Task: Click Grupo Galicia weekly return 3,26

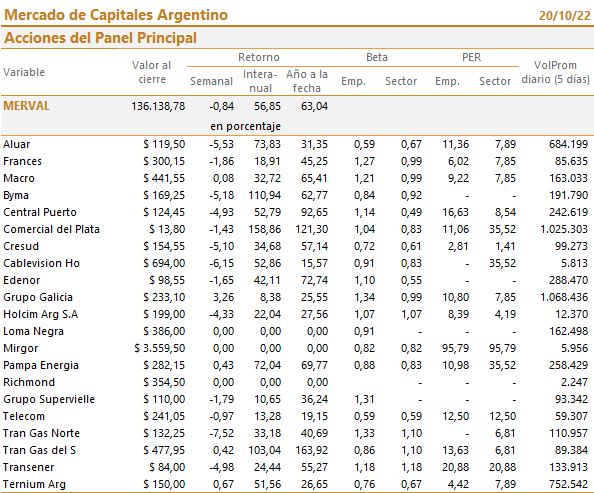Action: pyautogui.click(x=223, y=297)
